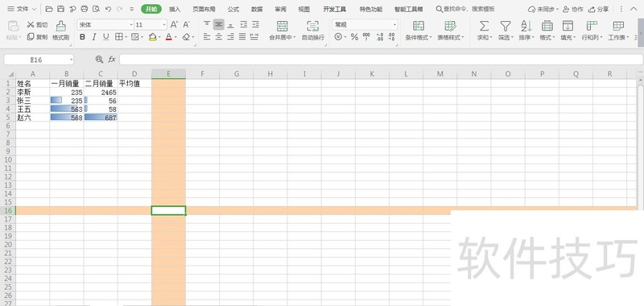Click the print icon

point(85,9)
